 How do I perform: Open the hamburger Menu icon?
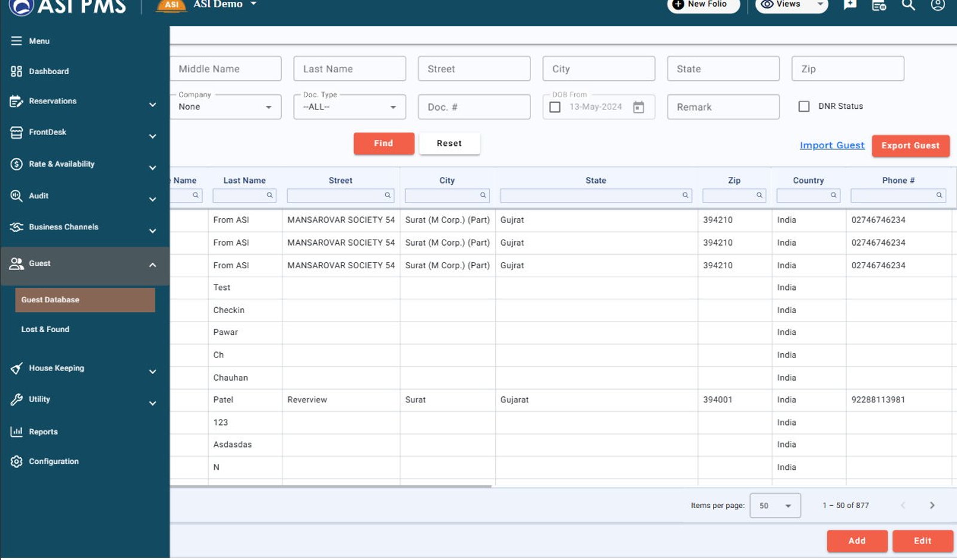[x=17, y=41]
